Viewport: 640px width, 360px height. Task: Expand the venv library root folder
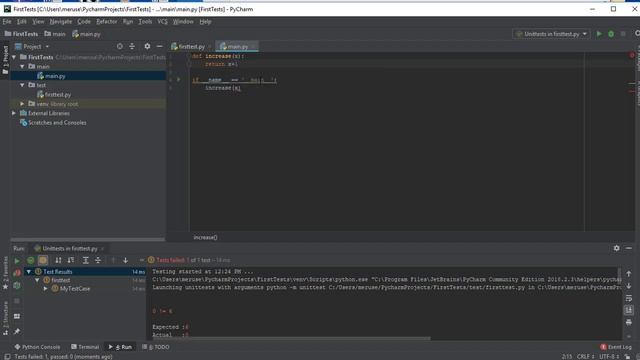pos(22,104)
